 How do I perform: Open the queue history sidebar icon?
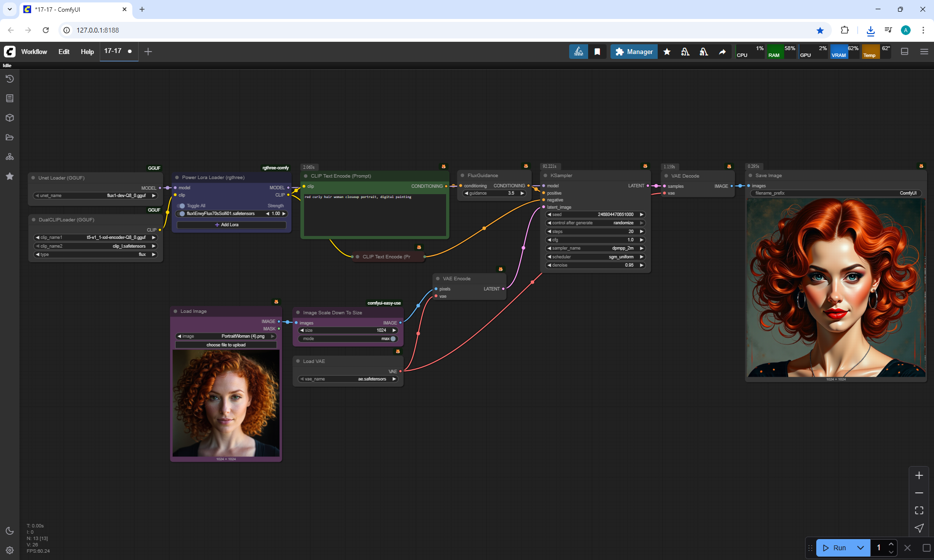click(10, 79)
